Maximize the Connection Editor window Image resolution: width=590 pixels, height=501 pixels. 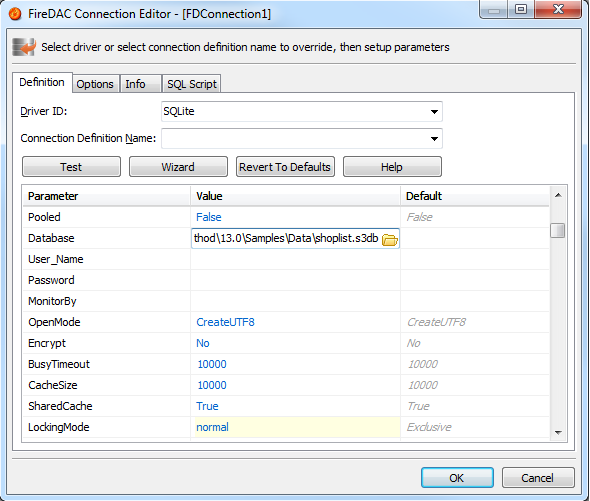point(521,9)
